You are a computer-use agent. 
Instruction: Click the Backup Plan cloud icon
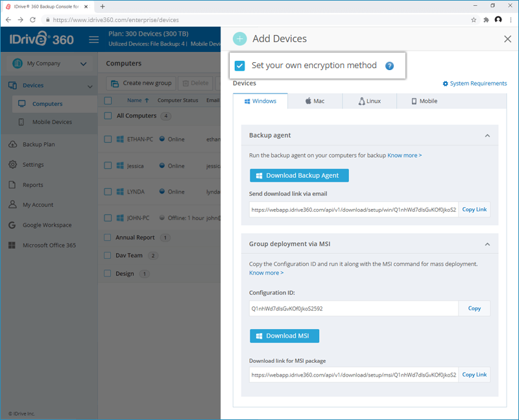[x=12, y=144]
